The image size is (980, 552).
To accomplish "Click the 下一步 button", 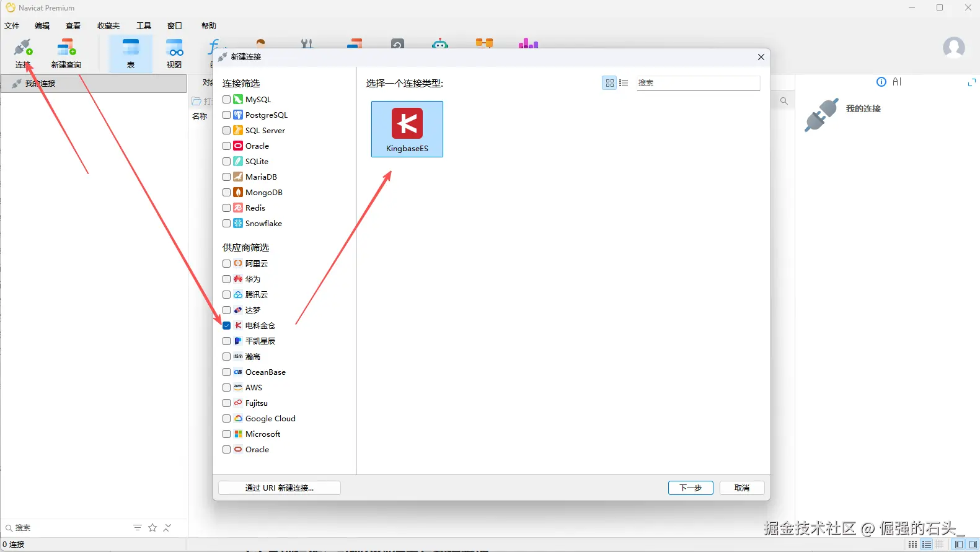I will point(691,488).
